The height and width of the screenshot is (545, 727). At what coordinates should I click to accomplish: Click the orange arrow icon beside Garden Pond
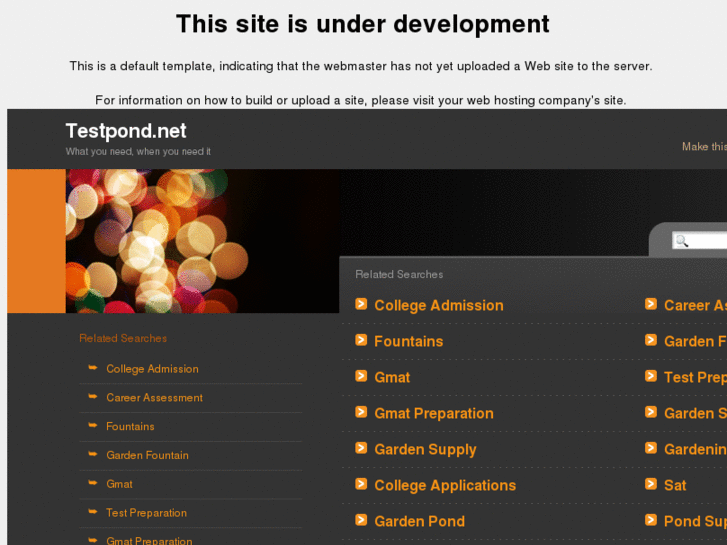[x=361, y=520]
